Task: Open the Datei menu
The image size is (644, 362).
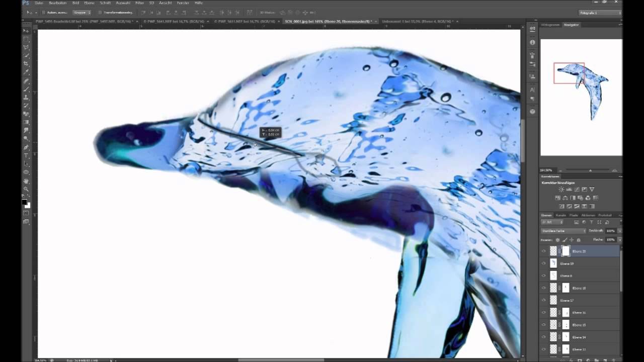Action: [39, 3]
